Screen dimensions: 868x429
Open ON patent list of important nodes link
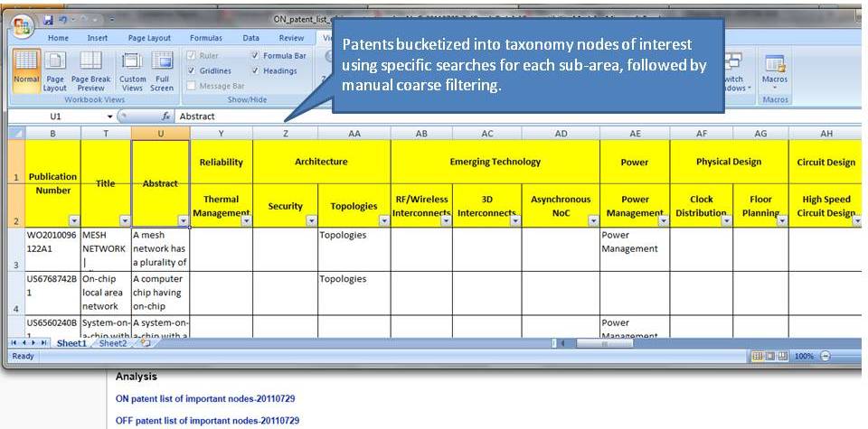(207, 397)
